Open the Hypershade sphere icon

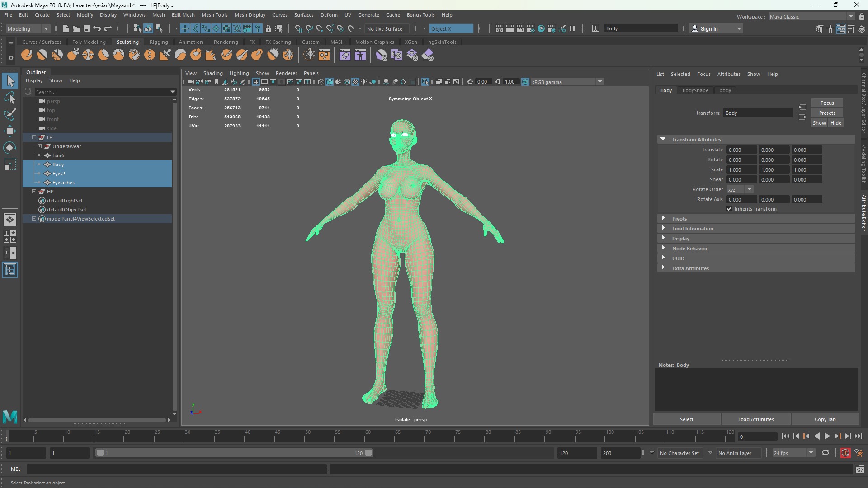(x=541, y=28)
